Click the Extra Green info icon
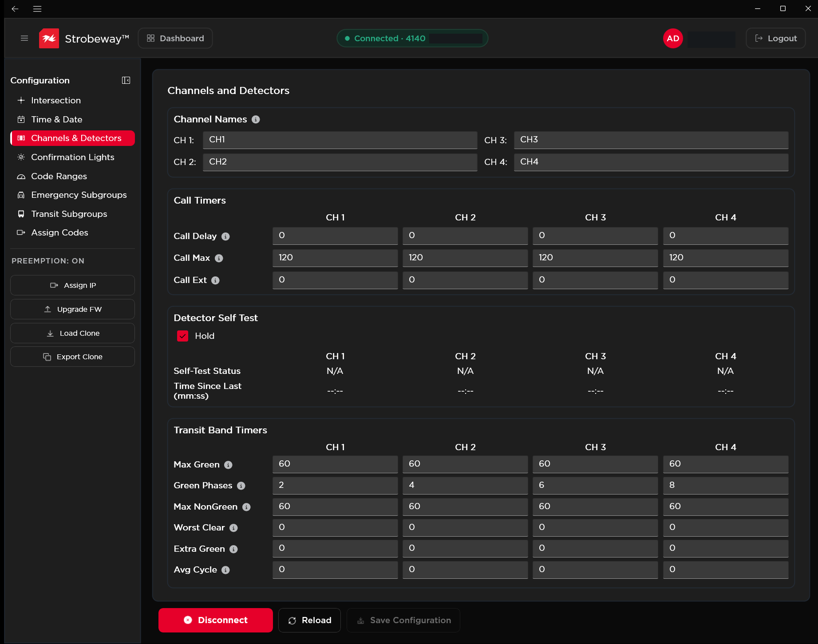 tap(233, 549)
